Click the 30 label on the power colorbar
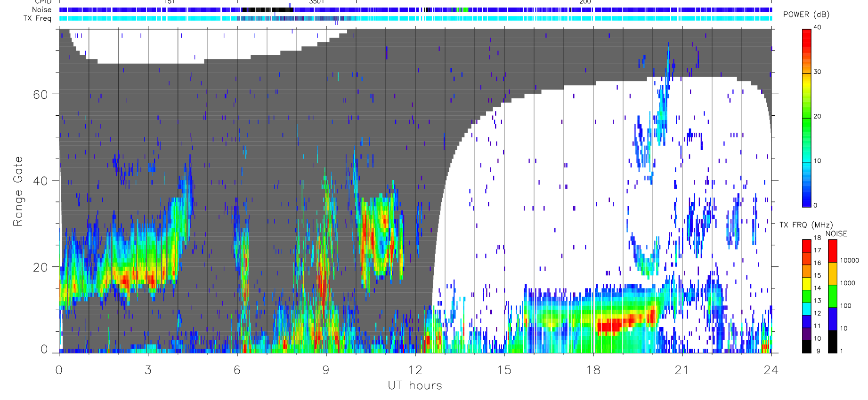Image resolution: width=868 pixels, height=400 pixels. click(x=817, y=72)
